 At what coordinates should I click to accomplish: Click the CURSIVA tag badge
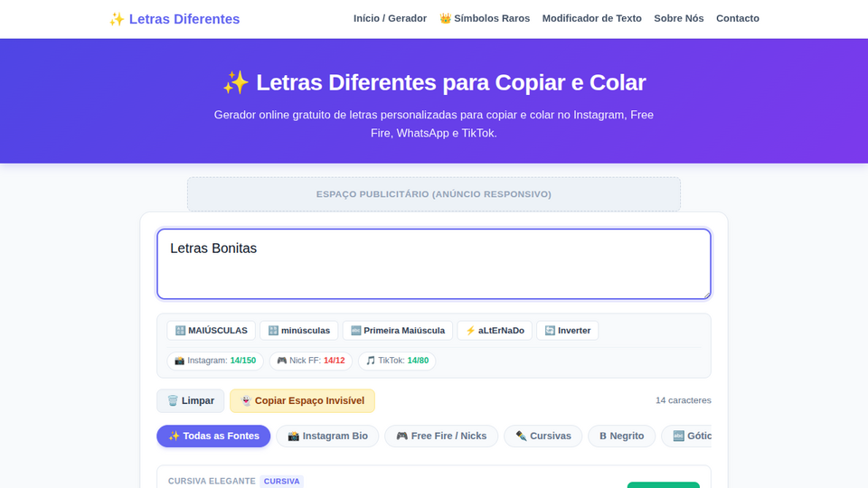coord(282,482)
